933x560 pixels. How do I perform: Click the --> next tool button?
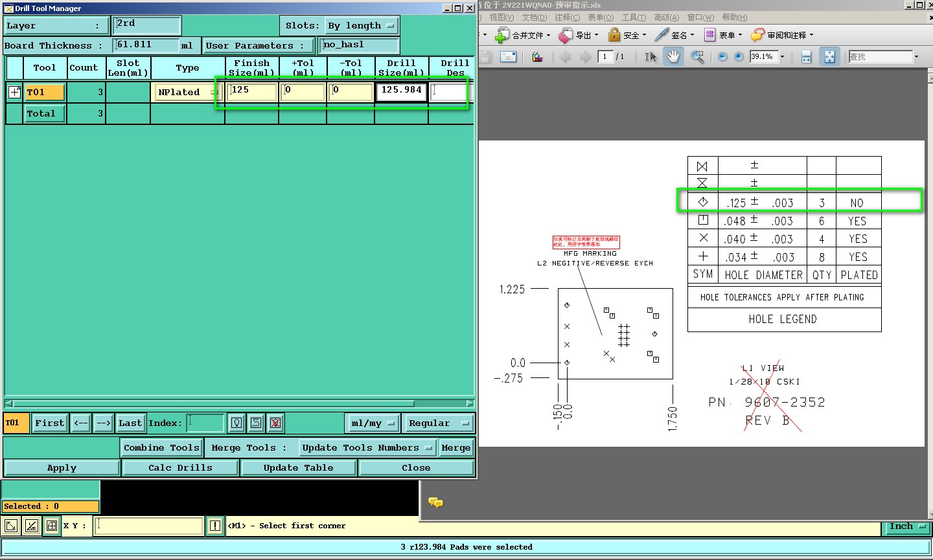coord(104,423)
